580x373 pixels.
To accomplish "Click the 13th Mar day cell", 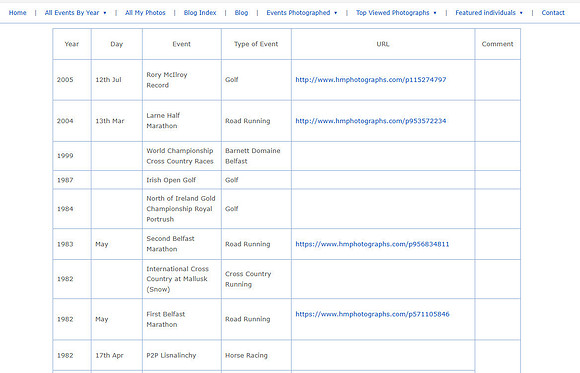I will click(x=117, y=121).
